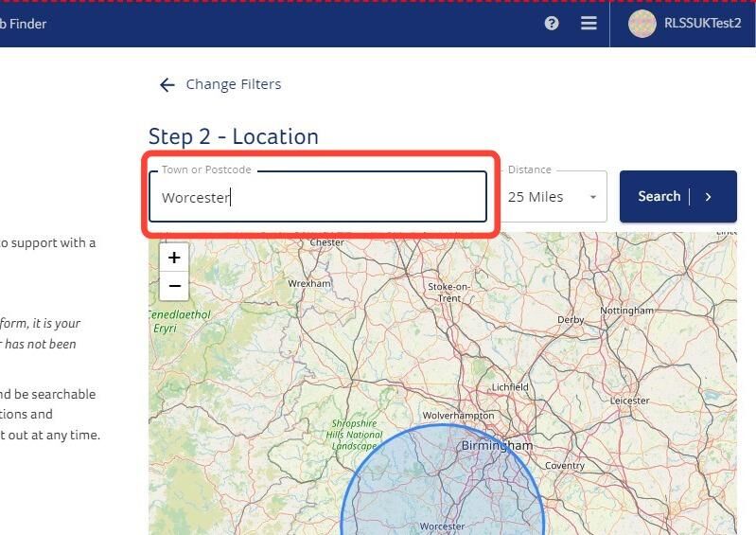The image size is (756, 535).
Task: Open the help question mark icon
Action: (552, 23)
